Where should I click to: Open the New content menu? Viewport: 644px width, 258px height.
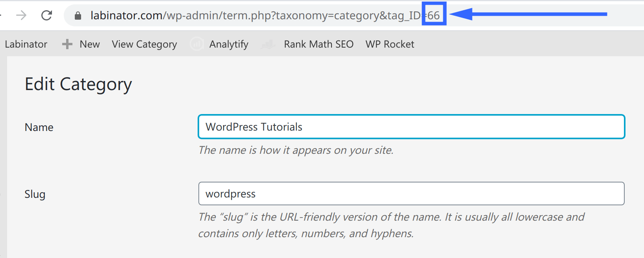[90, 44]
